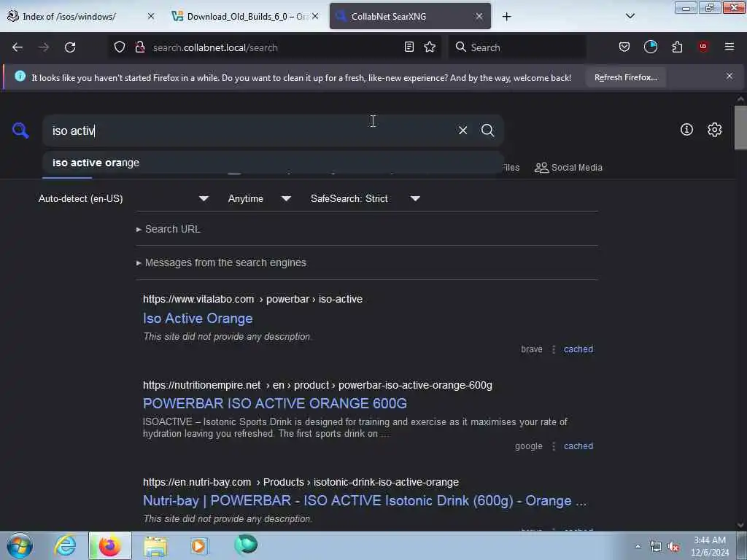The width and height of the screenshot is (747, 560).
Task: List all tabs with the chevron button
Action: tap(630, 16)
